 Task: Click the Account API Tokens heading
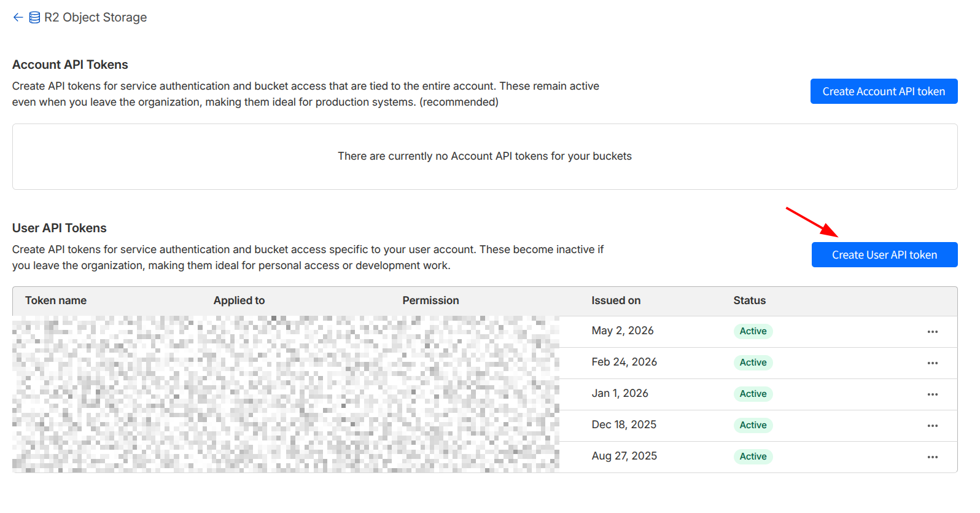(x=70, y=65)
